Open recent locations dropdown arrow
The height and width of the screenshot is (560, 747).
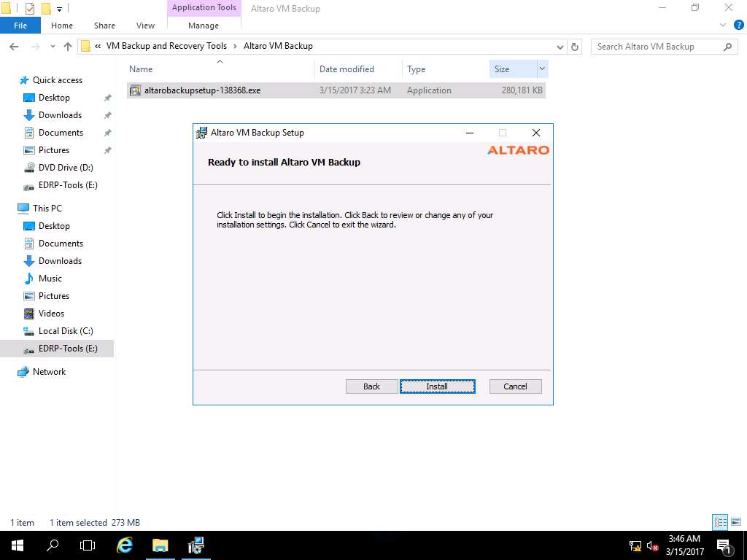click(x=53, y=46)
